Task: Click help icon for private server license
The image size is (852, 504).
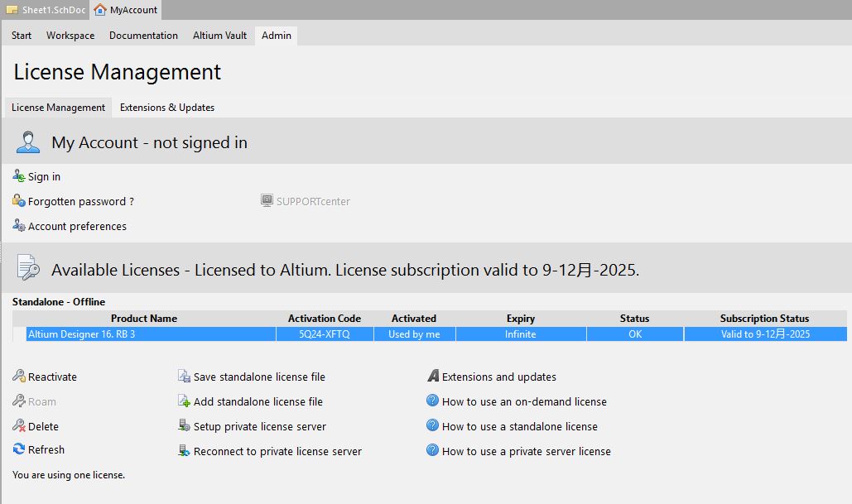Action: (x=432, y=450)
